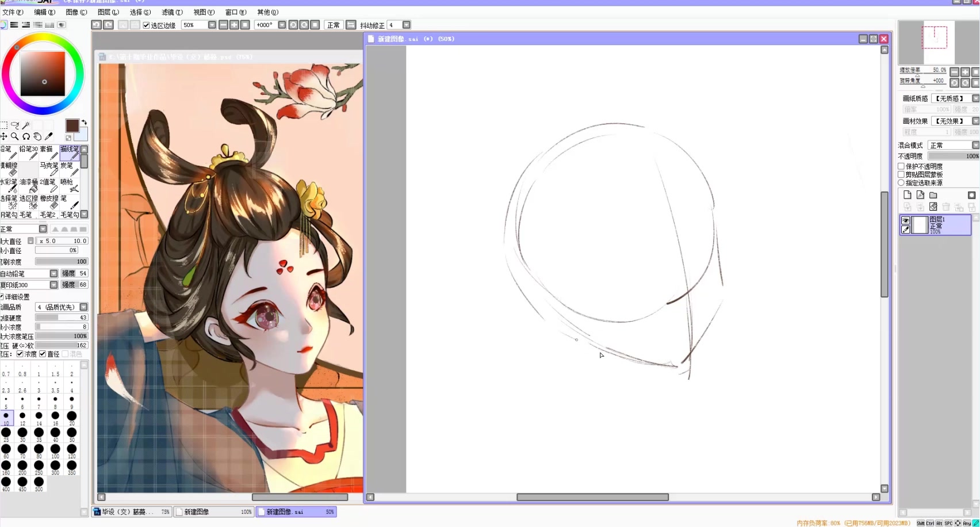The width and height of the screenshot is (980, 527).
Task: Toggle 详细设置 detailed settings checkbox
Action: 2,297
